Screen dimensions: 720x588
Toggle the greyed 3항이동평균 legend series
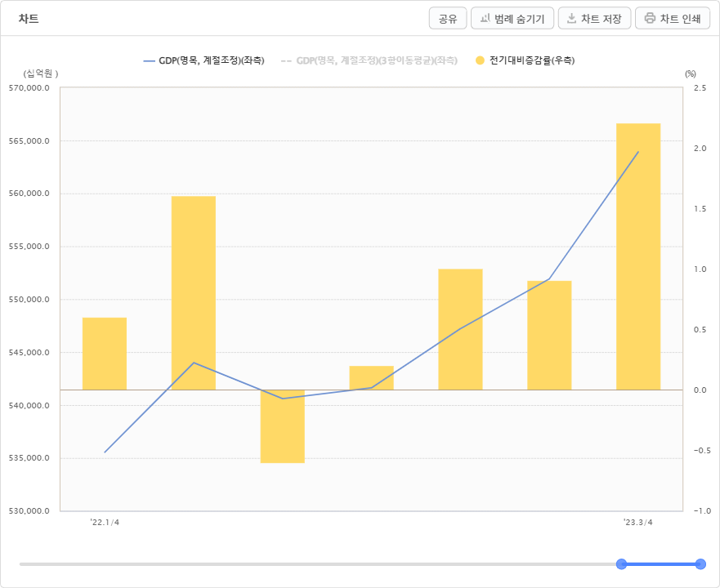[369, 60]
